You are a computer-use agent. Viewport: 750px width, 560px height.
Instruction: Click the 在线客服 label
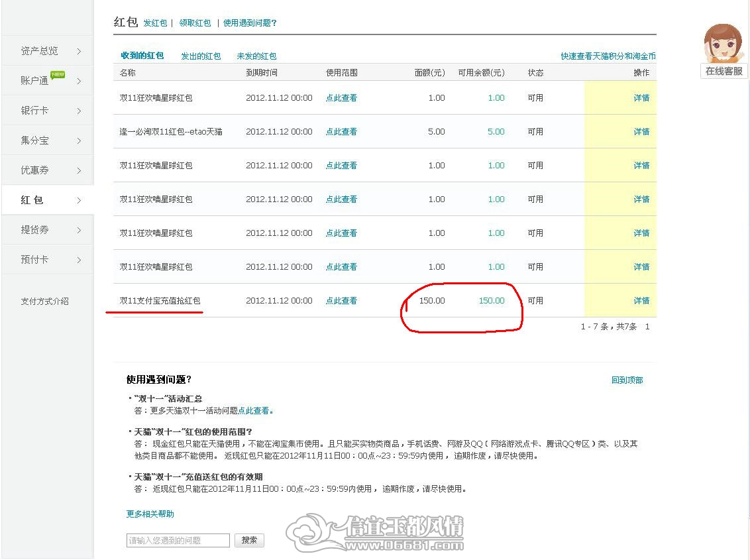pyautogui.click(x=724, y=72)
